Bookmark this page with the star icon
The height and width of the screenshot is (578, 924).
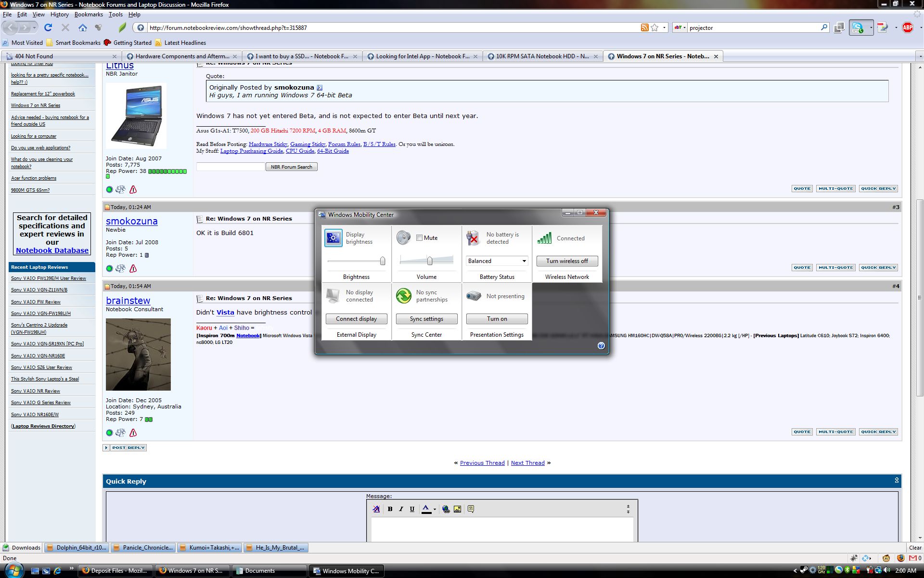point(654,27)
